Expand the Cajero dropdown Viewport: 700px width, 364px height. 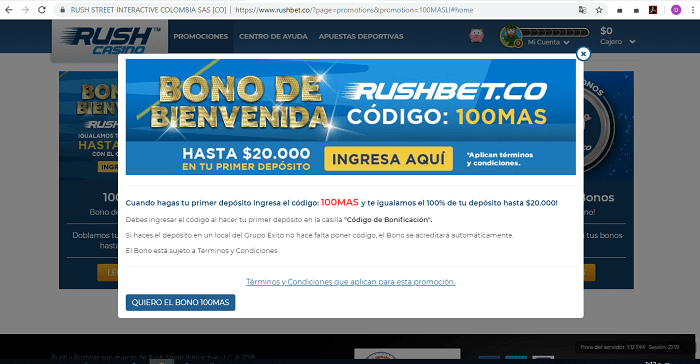click(617, 42)
